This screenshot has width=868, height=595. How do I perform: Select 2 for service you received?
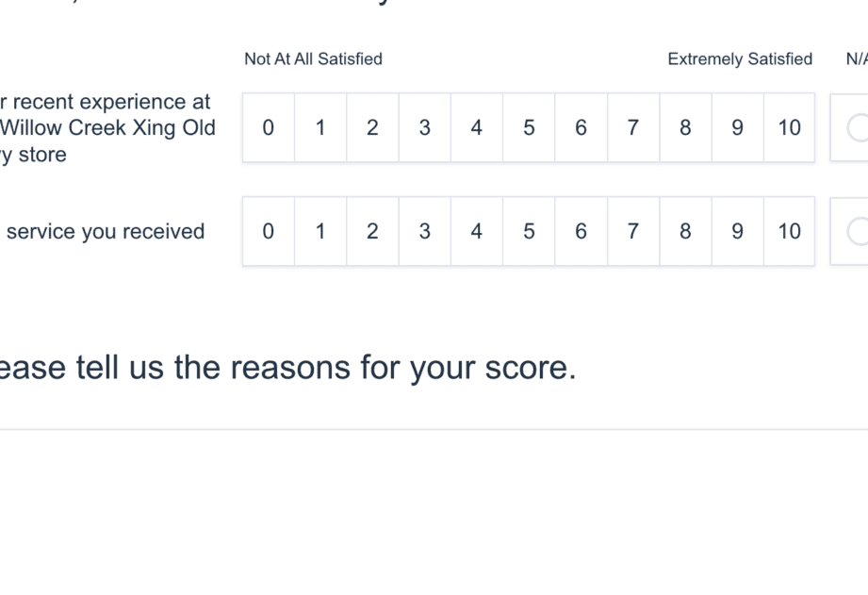point(372,231)
